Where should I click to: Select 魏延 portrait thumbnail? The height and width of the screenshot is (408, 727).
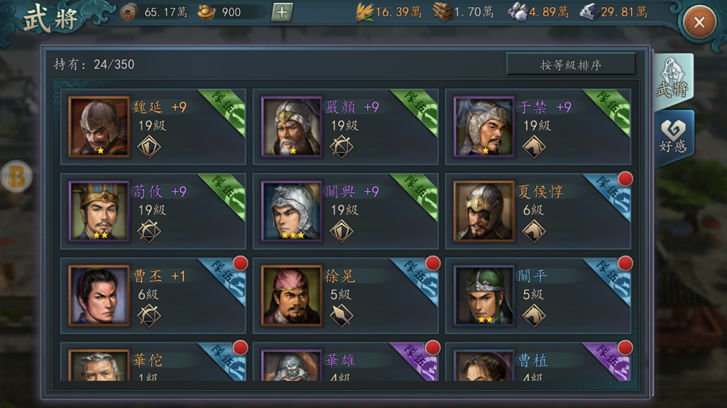[99, 127]
